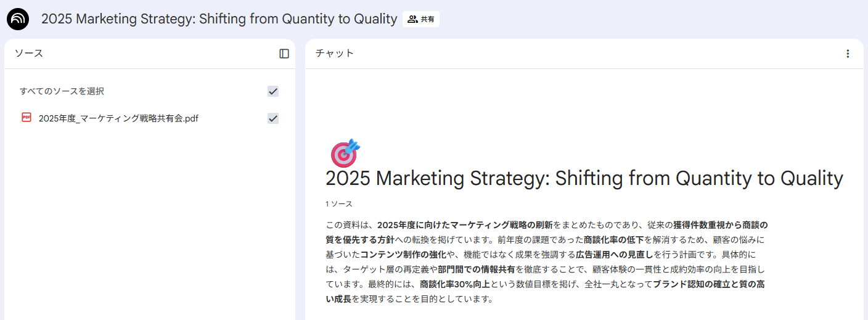Image resolution: width=868 pixels, height=320 pixels.
Task: Click the bold 部門間での情報共有 text in summary
Action: coord(477,269)
